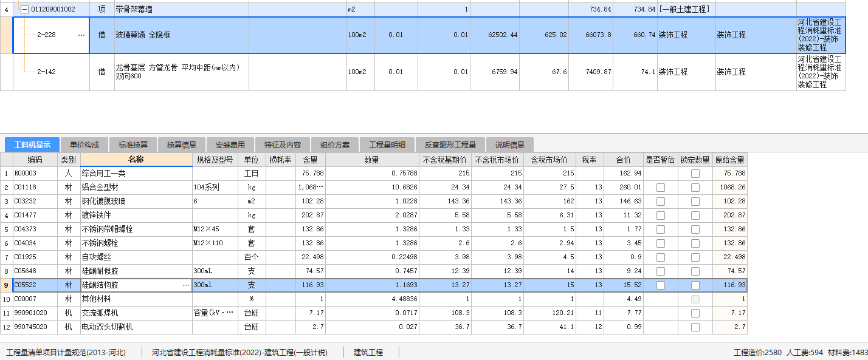The height and width of the screenshot is (360, 868).
Task: Toggle 锁定数量 checkbox for 综合用工一类
Action: tap(695, 174)
